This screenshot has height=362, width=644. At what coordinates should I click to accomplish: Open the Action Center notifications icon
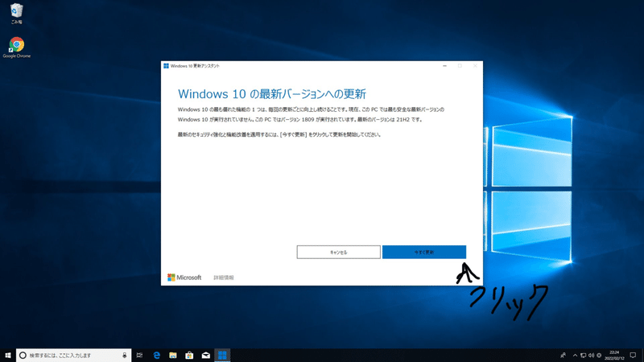633,355
